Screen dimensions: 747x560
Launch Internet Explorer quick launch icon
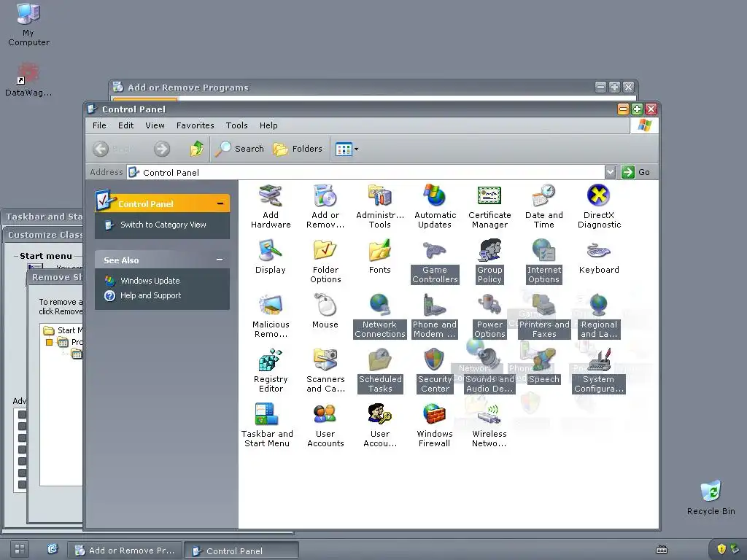coord(53,548)
